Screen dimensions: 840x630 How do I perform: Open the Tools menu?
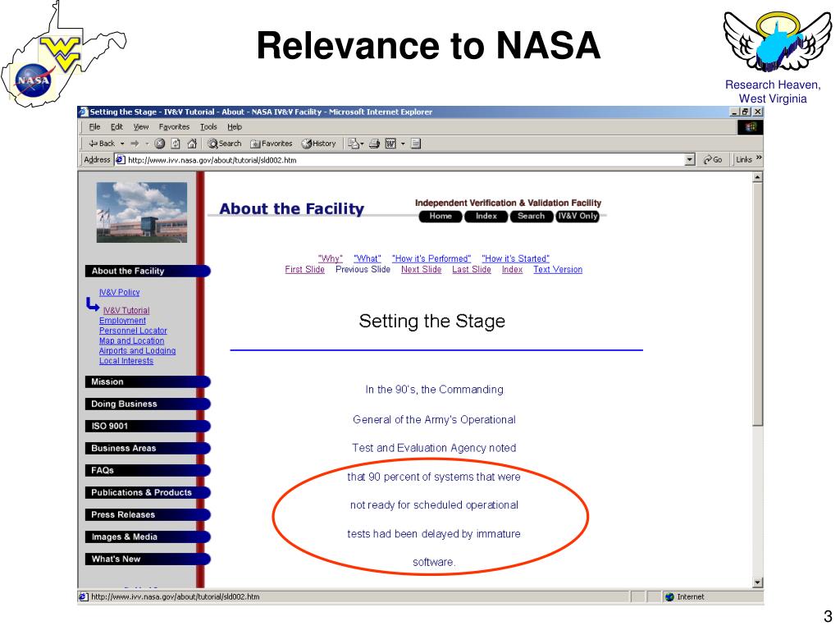pos(208,127)
